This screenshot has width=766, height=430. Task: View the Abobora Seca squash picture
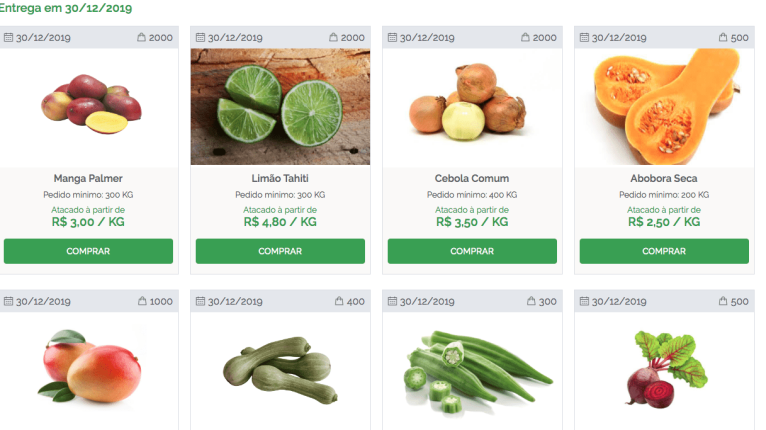coord(664,105)
